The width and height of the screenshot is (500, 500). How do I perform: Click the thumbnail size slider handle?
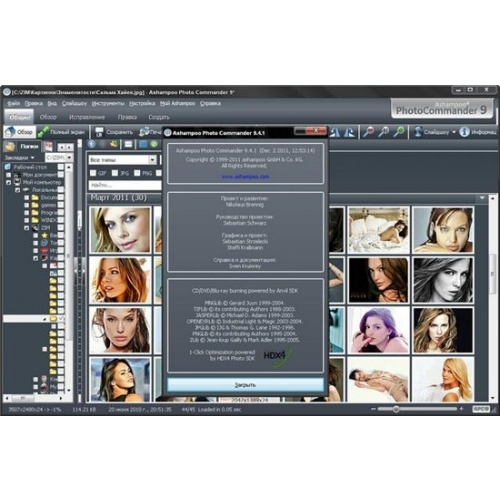pos(396,409)
